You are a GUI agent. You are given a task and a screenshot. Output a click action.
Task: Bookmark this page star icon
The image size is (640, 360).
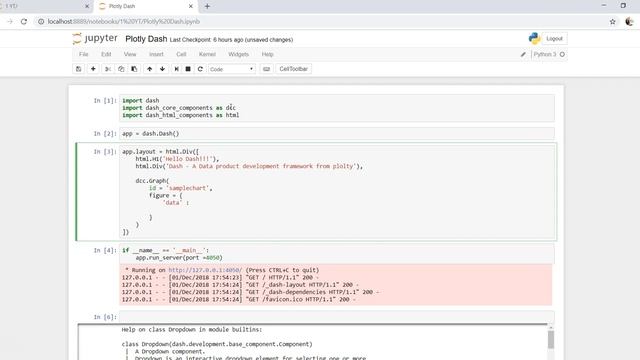click(612, 22)
